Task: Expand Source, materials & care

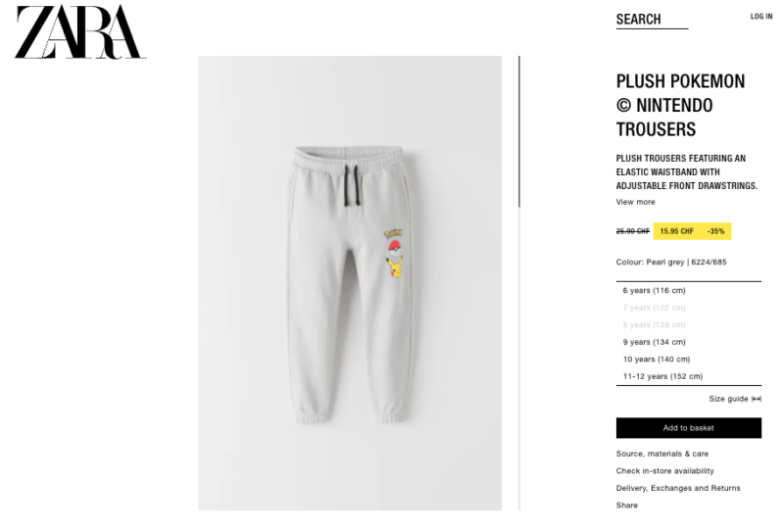Action: [x=662, y=454]
